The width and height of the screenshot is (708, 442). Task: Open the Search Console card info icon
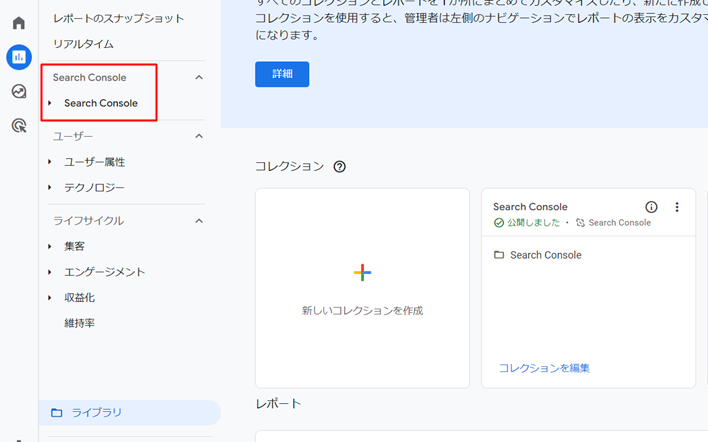651,207
